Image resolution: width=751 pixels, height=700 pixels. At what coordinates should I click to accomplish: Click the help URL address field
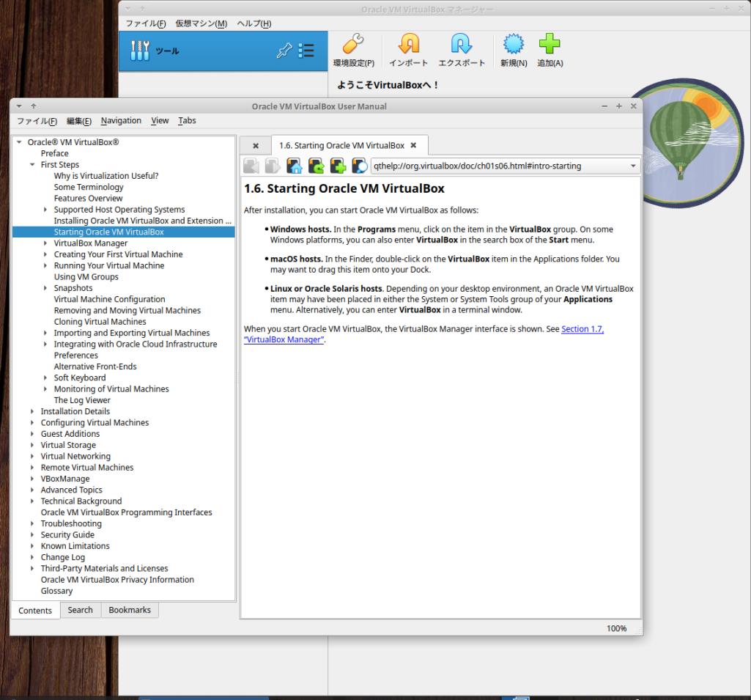pyautogui.click(x=500, y=166)
